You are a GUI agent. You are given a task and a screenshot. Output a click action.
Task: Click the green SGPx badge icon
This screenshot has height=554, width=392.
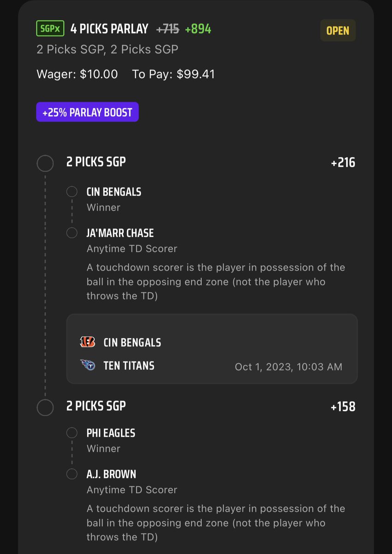[50, 29]
